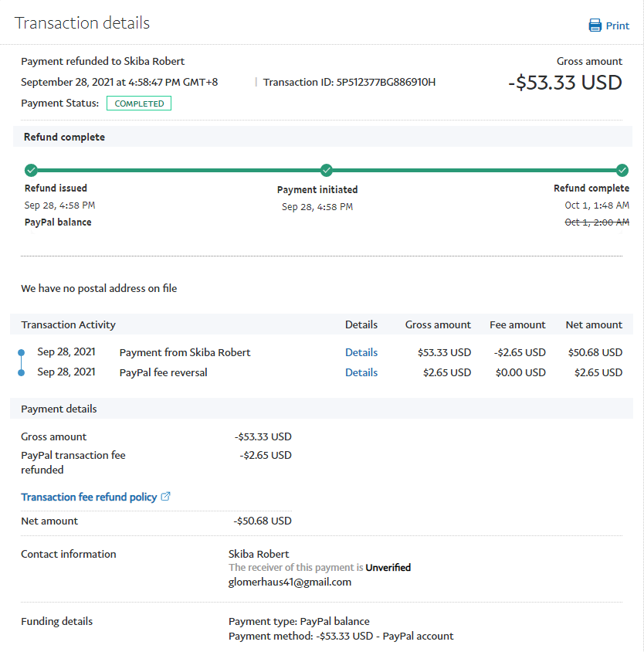Click the Print link text
The image size is (644, 652).
(x=617, y=25)
